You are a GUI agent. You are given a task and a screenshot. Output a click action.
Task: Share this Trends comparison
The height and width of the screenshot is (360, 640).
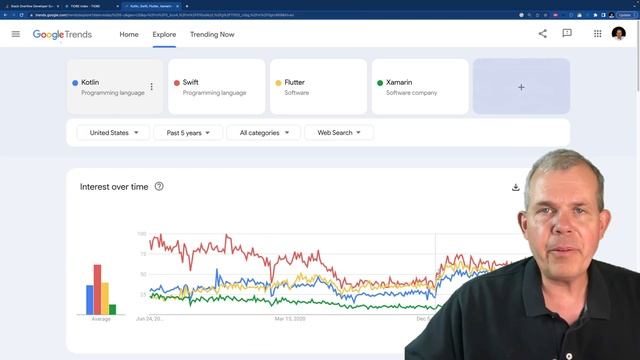542,34
